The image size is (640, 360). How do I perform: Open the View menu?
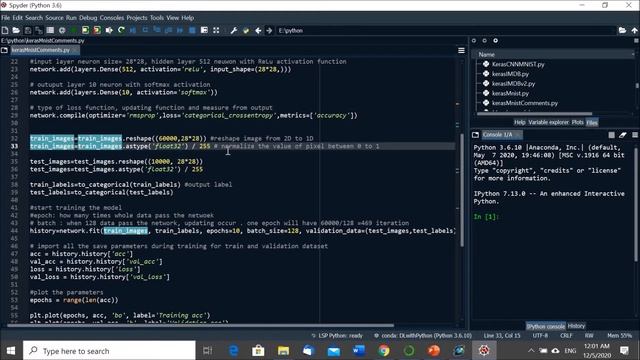tap(172, 18)
